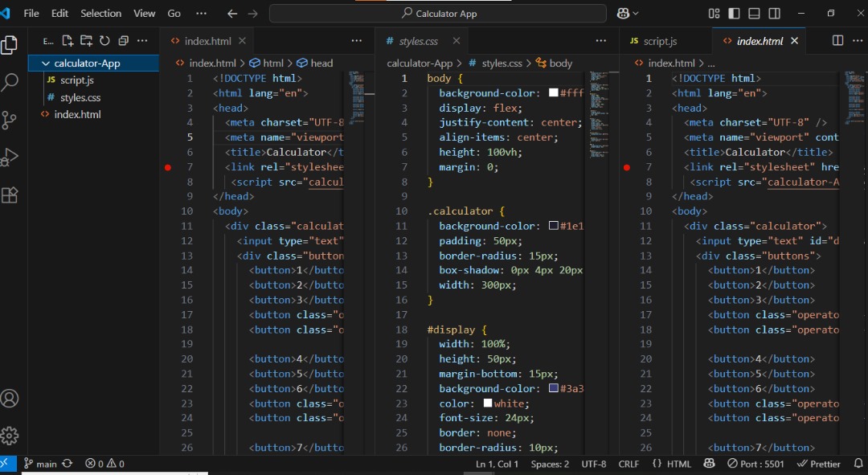Screen dimensions: 868x475
Task: Click the body breadcrumb in styles.css editor
Action: pyautogui.click(x=554, y=63)
